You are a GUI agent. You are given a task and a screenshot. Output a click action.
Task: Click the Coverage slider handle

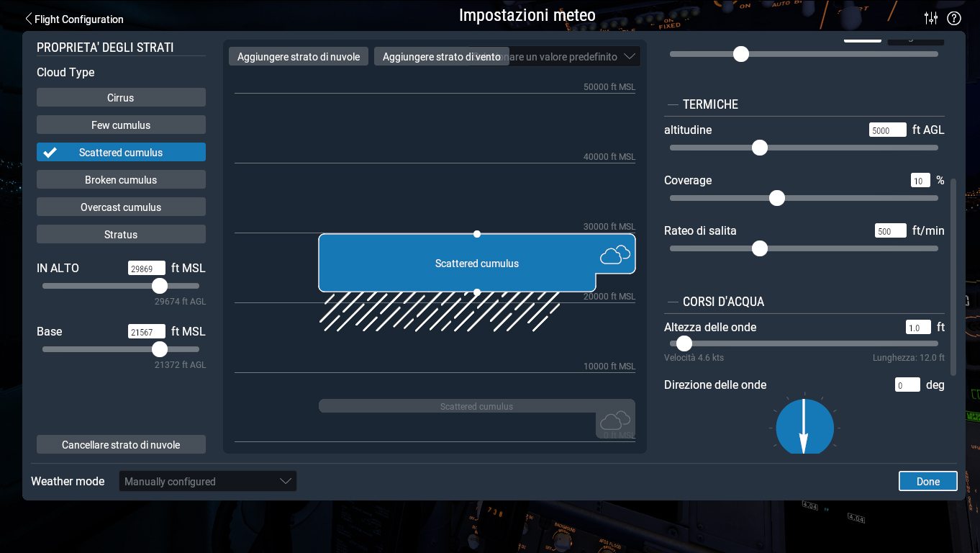click(777, 198)
